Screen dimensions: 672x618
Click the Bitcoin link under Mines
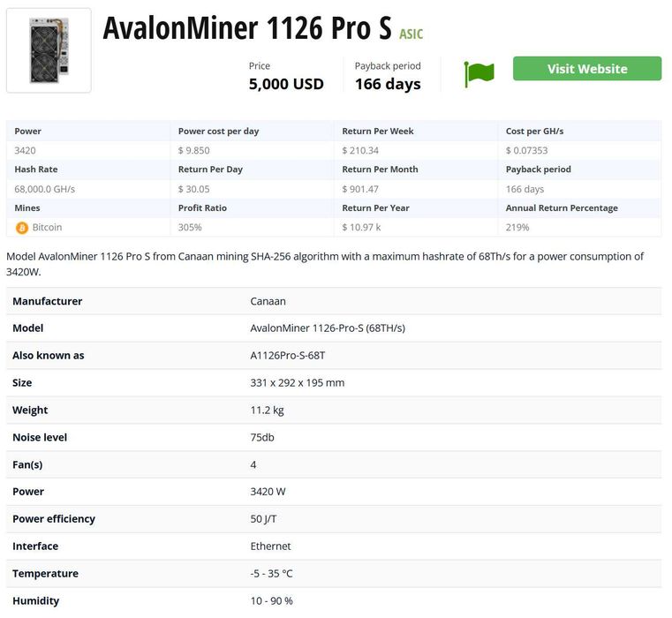[47, 227]
